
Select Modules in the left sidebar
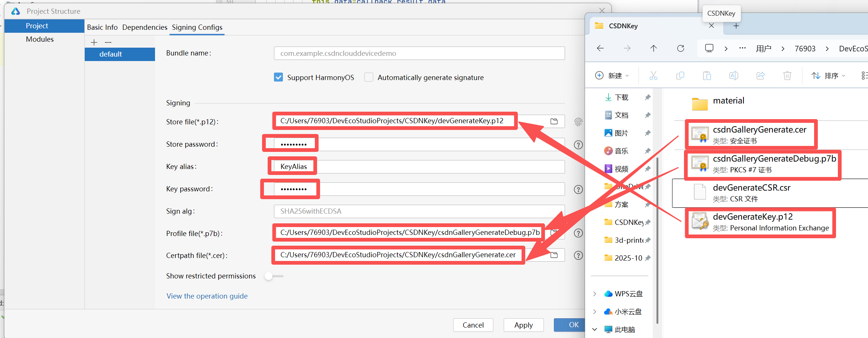[x=44, y=39]
